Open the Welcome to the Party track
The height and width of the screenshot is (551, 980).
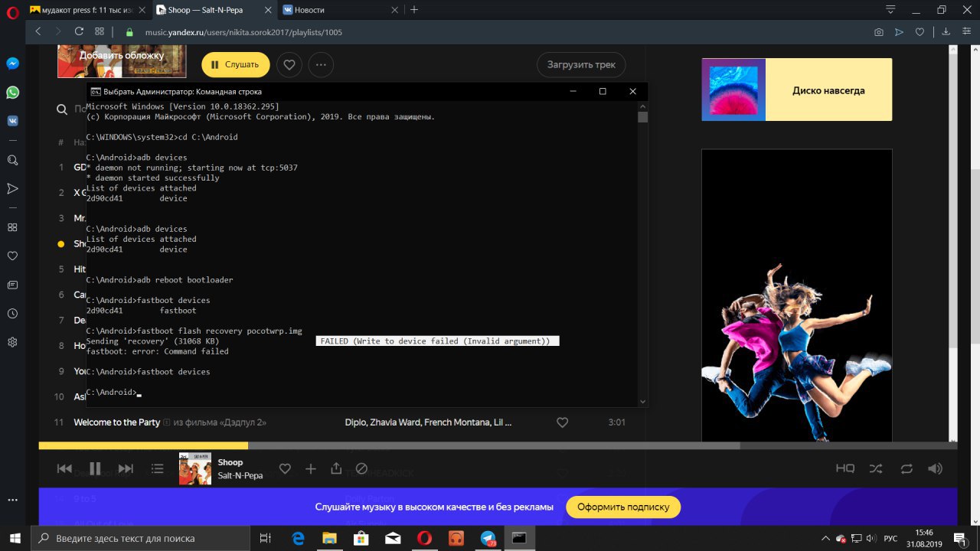pyautogui.click(x=116, y=422)
